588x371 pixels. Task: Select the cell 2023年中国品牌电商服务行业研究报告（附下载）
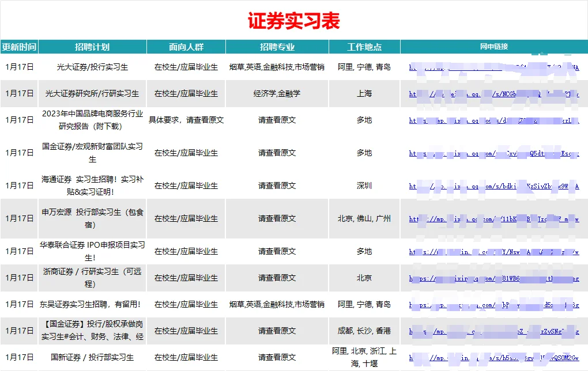tap(92, 120)
